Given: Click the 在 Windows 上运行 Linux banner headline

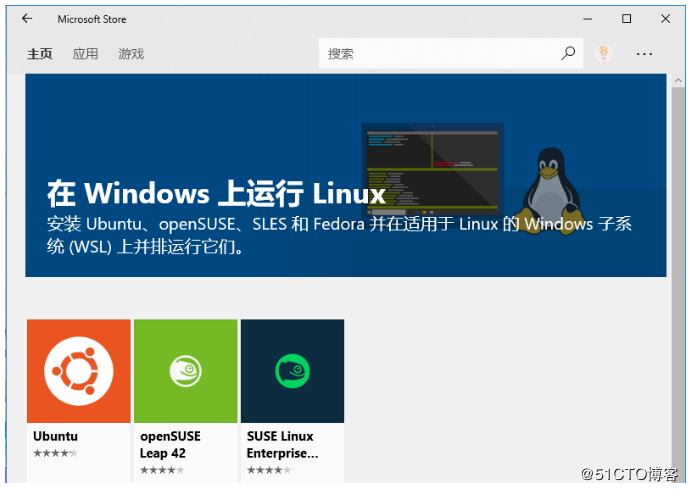Looking at the screenshot, I should point(216,194).
